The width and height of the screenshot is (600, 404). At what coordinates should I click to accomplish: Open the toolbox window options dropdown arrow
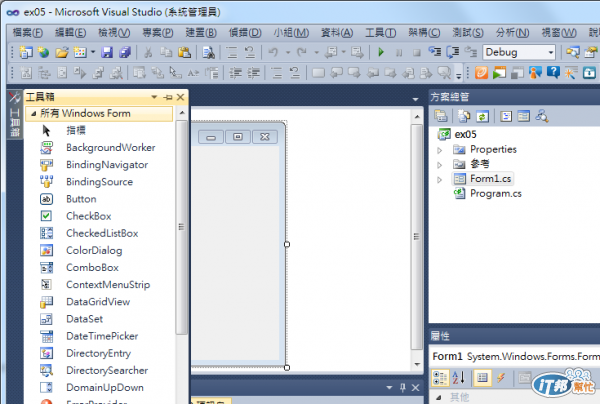pos(154,97)
